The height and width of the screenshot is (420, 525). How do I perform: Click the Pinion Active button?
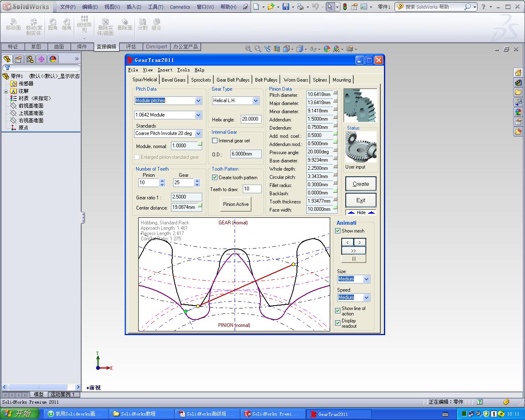tap(236, 204)
